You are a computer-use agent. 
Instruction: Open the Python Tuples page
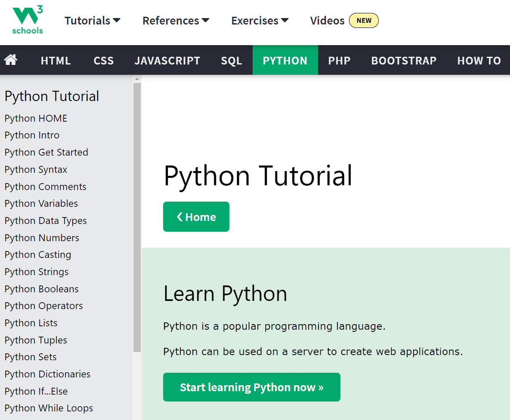tap(36, 340)
